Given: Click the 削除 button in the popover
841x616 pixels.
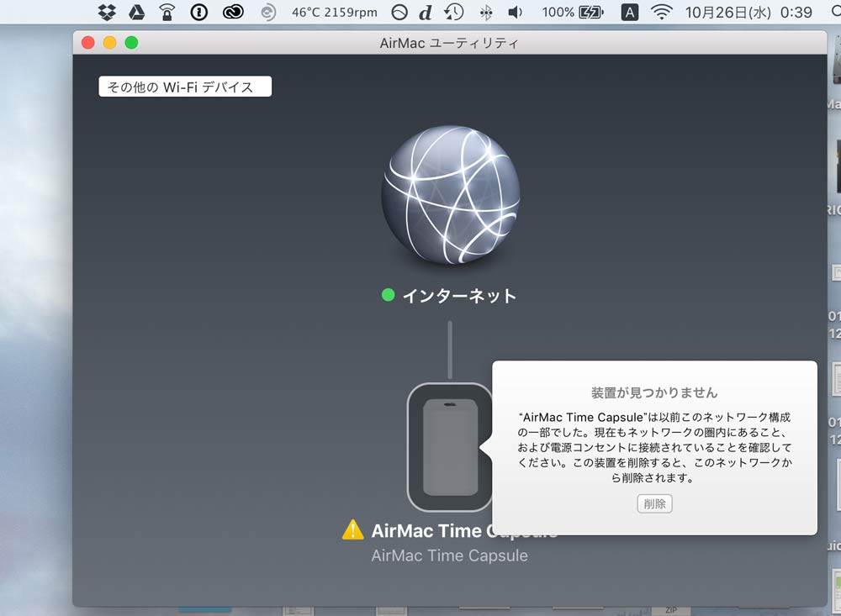Looking at the screenshot, I should click(x=654, y=503).
